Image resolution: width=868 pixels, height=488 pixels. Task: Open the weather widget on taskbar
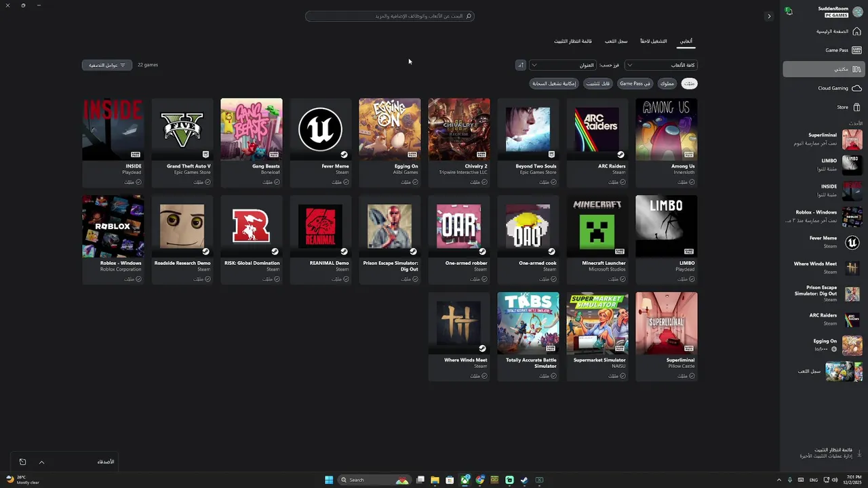[22, 480]
